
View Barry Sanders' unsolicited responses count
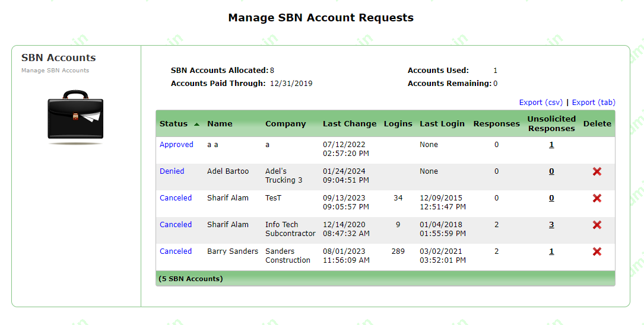click(x=551, y=251)
